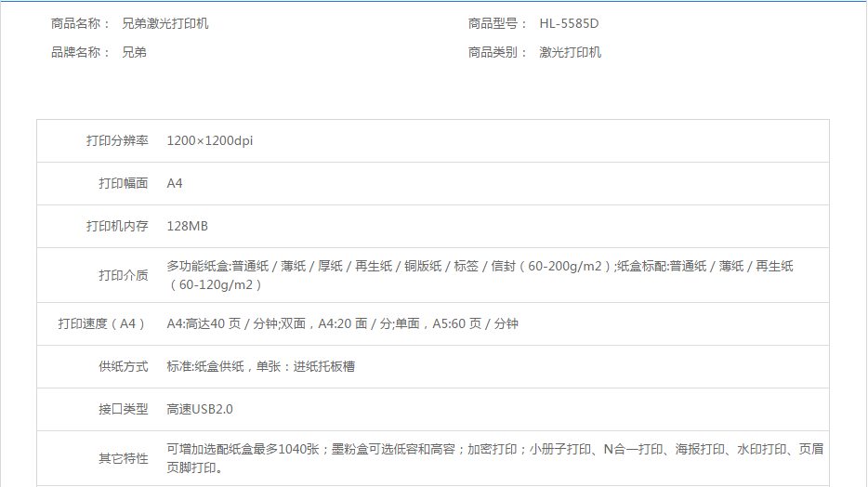Click the 打印速度（A4）row label
Image resolution: width=868 pixels, height=487 pixels.
[x=102, y=323]
